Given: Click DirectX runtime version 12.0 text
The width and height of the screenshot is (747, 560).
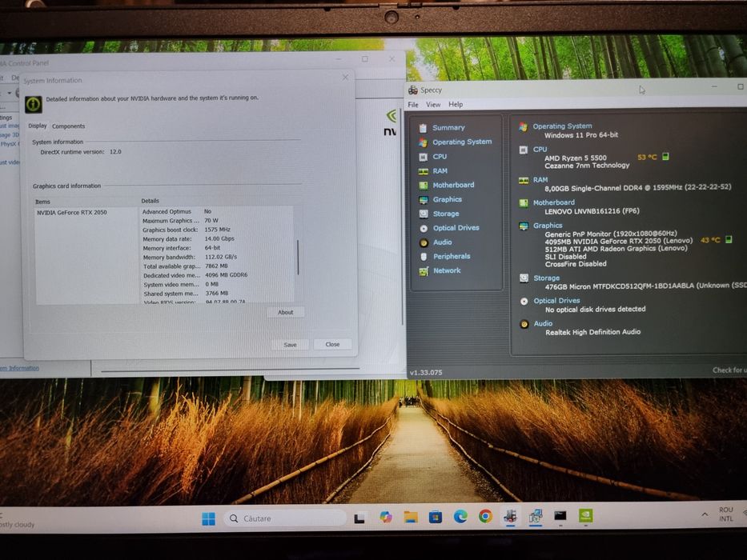Looking at the screenshot, I should tap(81, 152).
